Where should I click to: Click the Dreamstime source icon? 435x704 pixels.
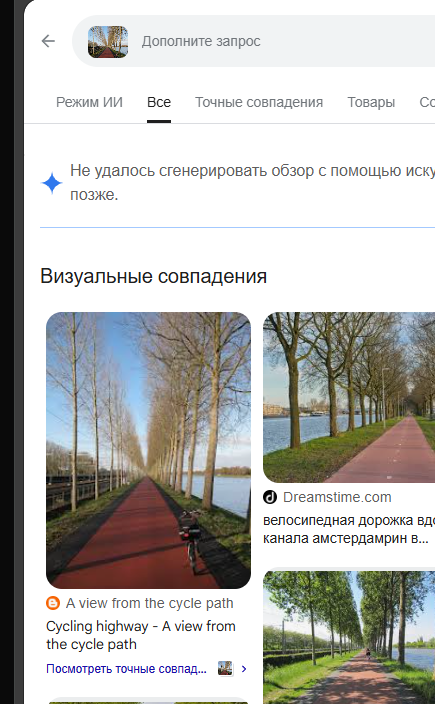(270, 497)
